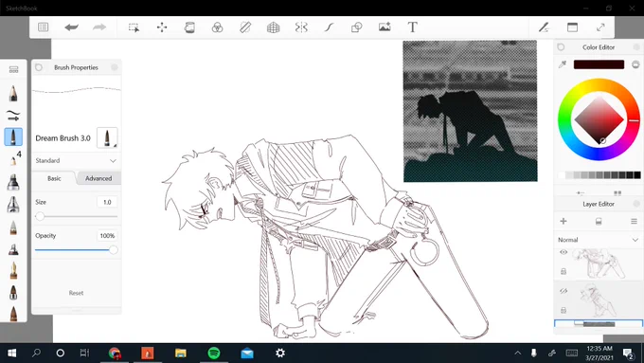Select the Steady Stroke curve tool
The width and height of the screenshot is (644, 363).
[x=329, y=27]
